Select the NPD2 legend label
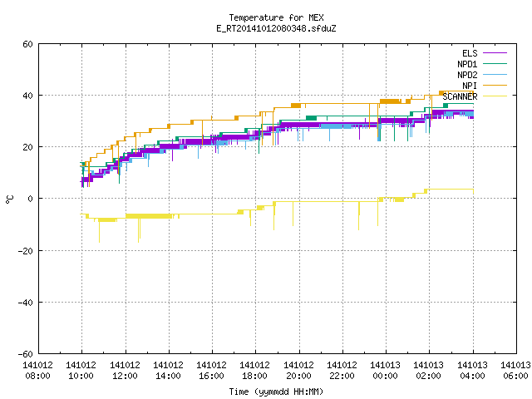 coord(467,75)
